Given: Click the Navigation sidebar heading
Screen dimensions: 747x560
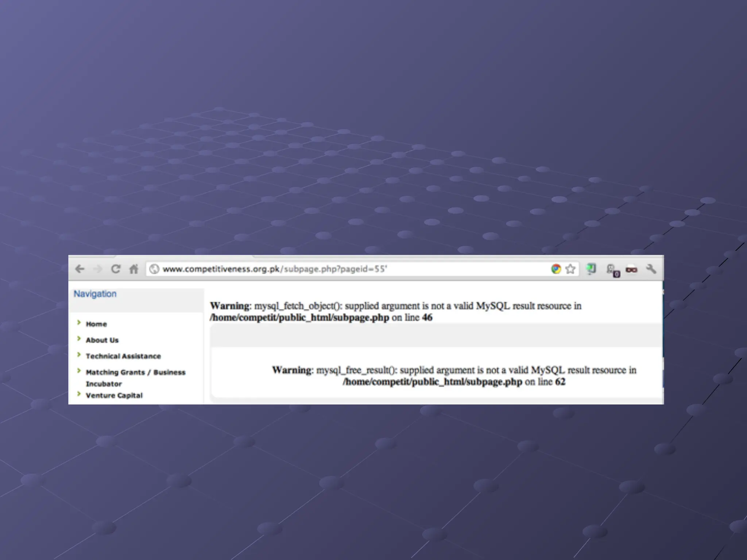Looking at the screenshot, I should tap(95, 294).
